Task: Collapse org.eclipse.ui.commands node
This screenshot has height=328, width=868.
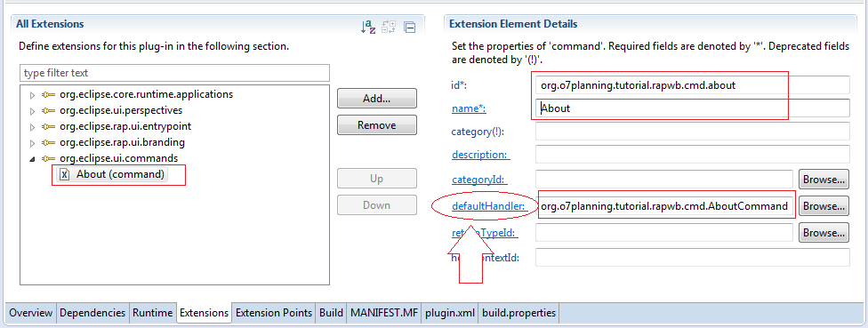Action: point(32,159)
